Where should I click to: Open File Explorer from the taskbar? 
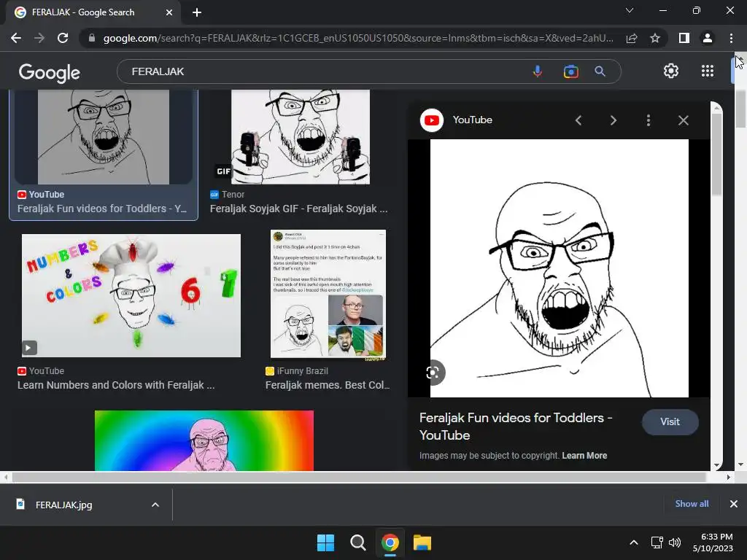pos(422,542)
